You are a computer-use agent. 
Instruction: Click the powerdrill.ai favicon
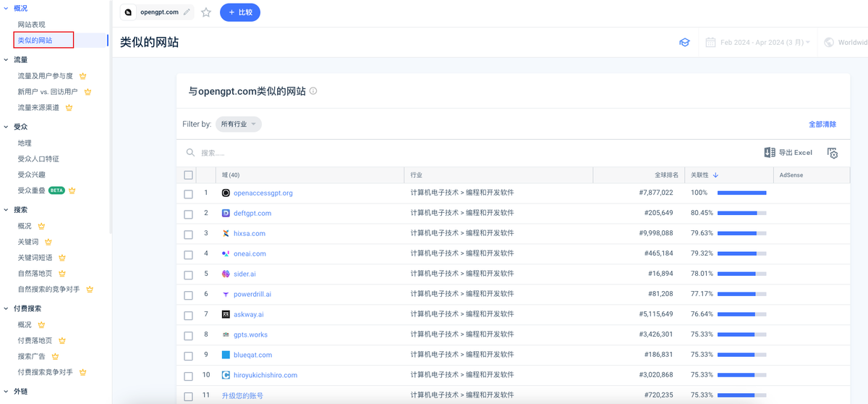(x=226, y=295)
